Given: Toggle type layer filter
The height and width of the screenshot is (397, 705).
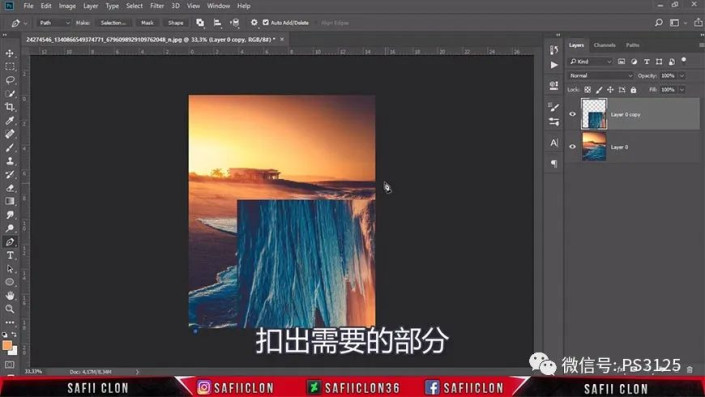Looking at the screenshot, I should pos(647,62).
